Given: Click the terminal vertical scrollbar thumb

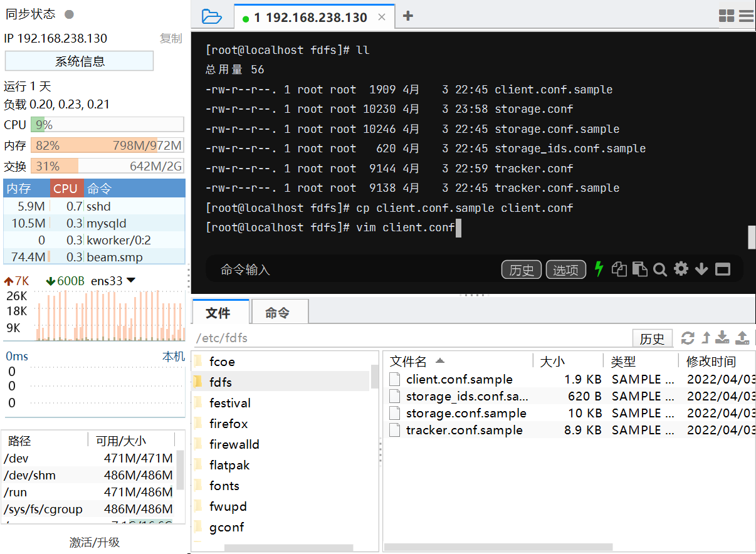Looking at the screenshot, I should (752, 238).
